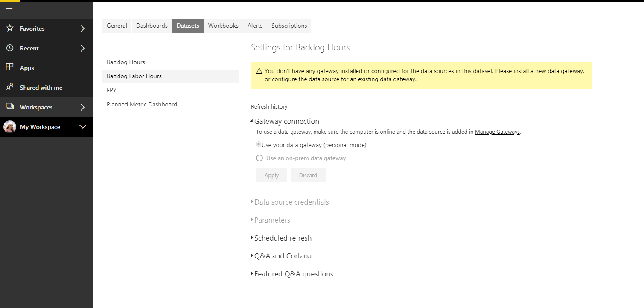Open the Subscriptions tab
Image resolution: width=644 pixels, height=308 pixels.
click(x=289, y=26)
